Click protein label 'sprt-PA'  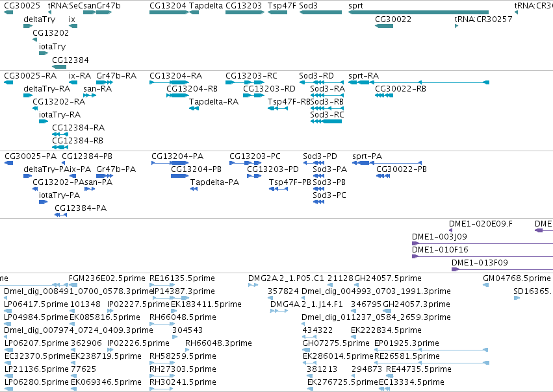367,156
